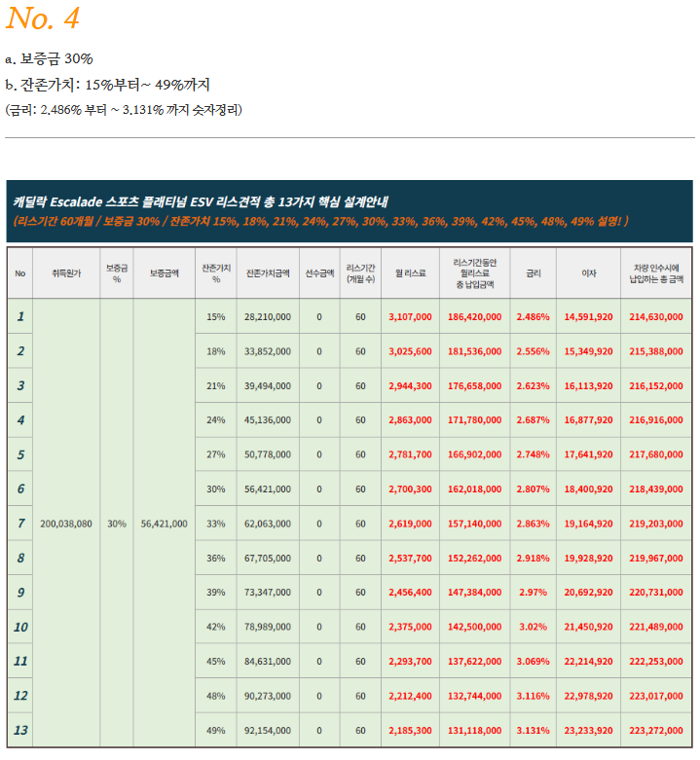Click interest rate 3.131%
The image size is (700, 760).
point(533,731)
